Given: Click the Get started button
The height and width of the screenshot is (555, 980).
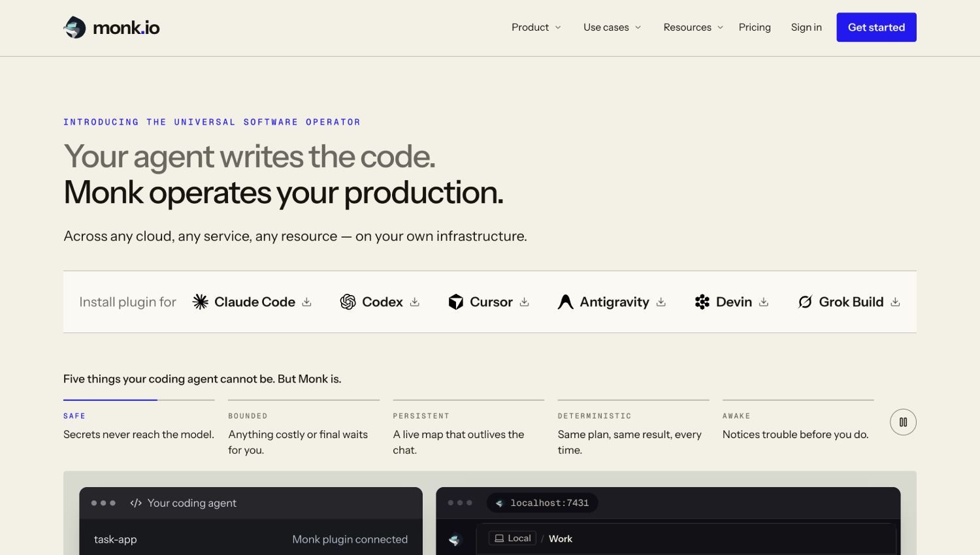Looking at the screenshot, I should (876, 27).
